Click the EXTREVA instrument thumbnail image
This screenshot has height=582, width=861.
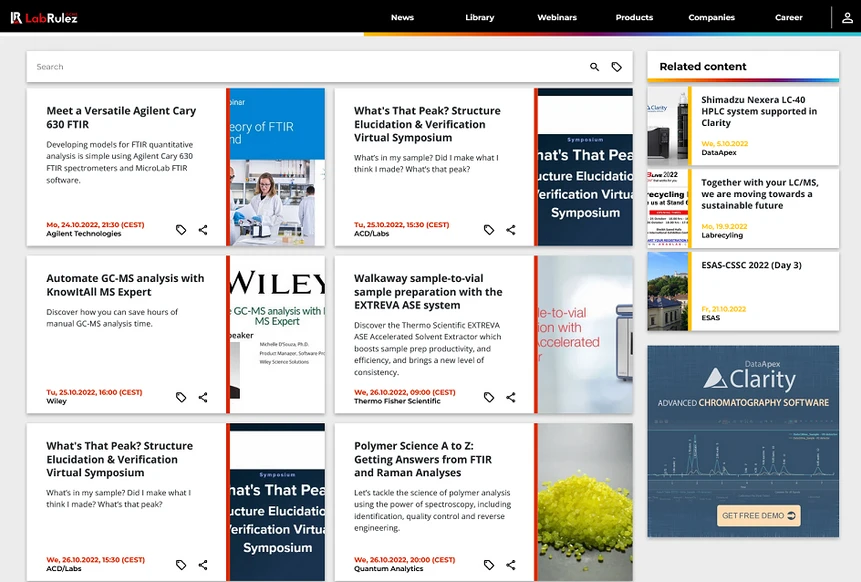(585, 334)
